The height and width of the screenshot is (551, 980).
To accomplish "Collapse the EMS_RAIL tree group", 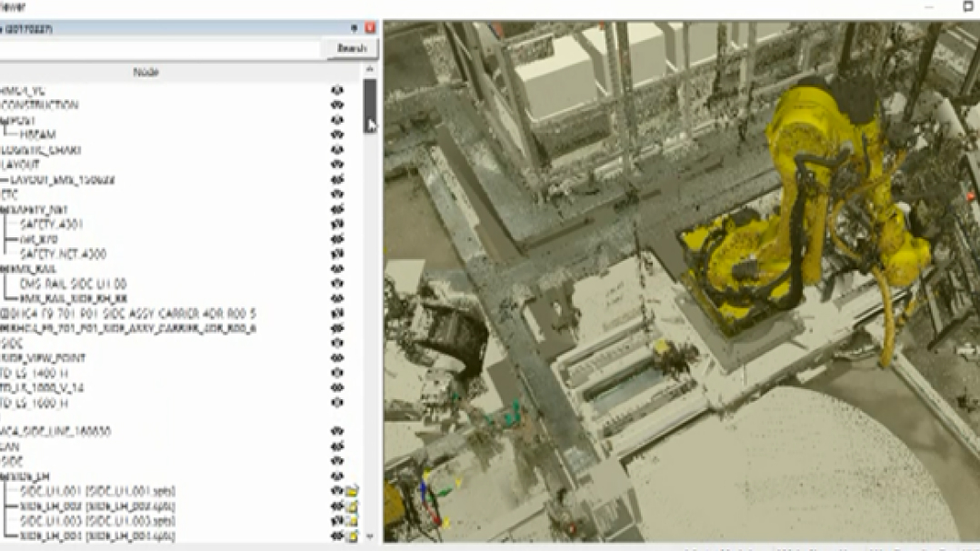I will click(x=3, y=269).
